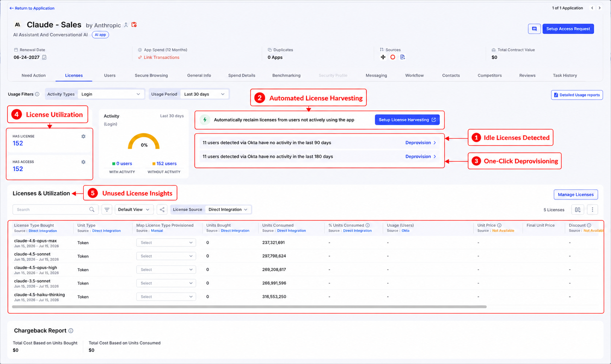Open License Source Direct Integration dropdown
The width and height of the screenshot is (611, 364).
click(228, 210)
